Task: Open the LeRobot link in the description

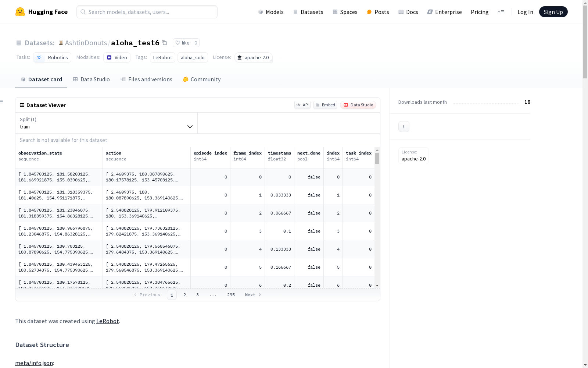Action: coord(107,321)
